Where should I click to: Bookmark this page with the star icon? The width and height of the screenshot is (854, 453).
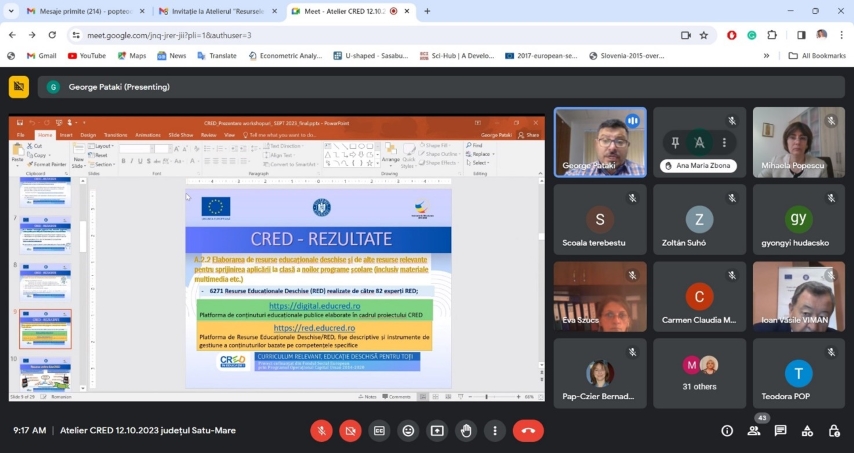(704, 35)
